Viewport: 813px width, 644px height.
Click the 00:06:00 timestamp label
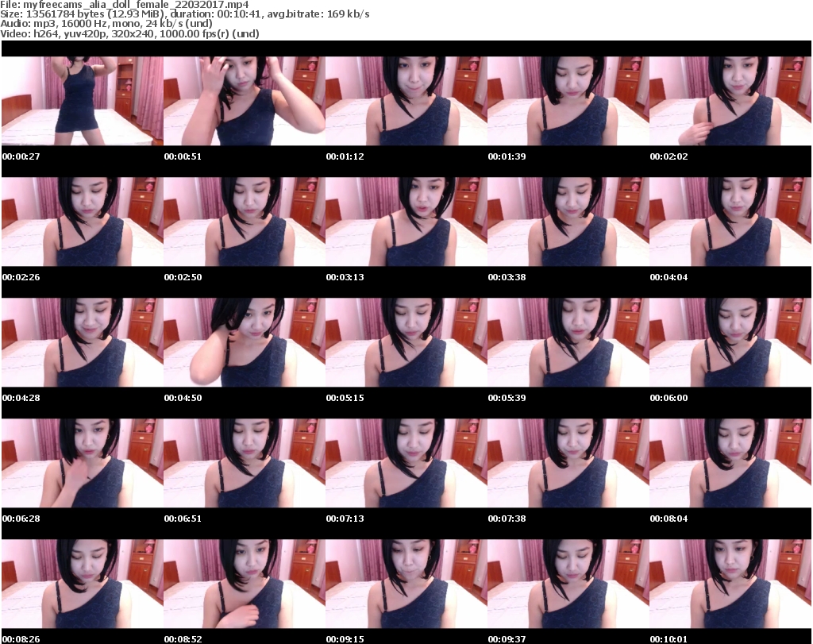pyautogui.click(x=669, y=398)
